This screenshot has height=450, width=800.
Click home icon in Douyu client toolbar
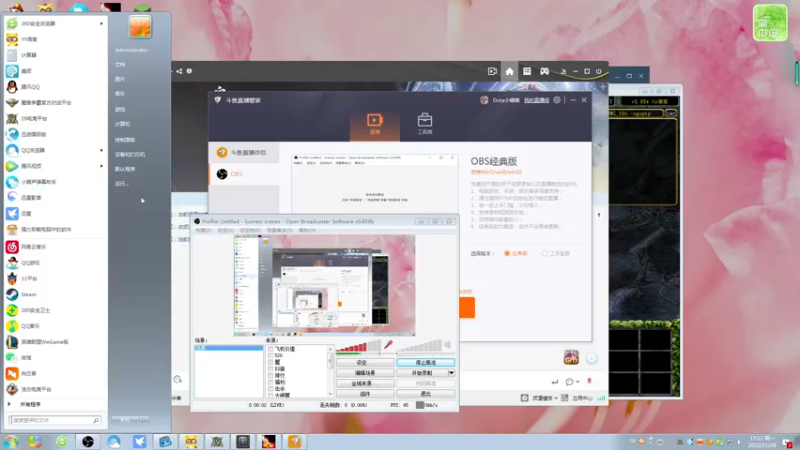click(x=509, y=71)
